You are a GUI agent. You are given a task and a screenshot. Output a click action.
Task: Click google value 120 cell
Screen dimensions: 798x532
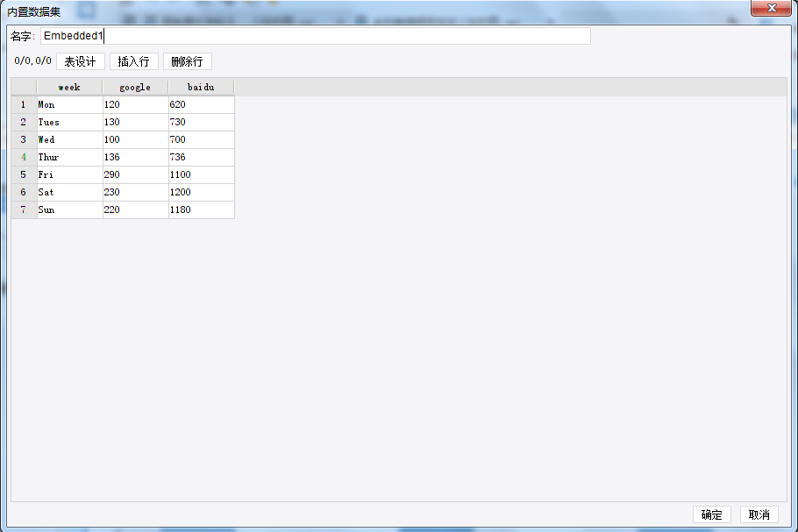pos(136,105)
